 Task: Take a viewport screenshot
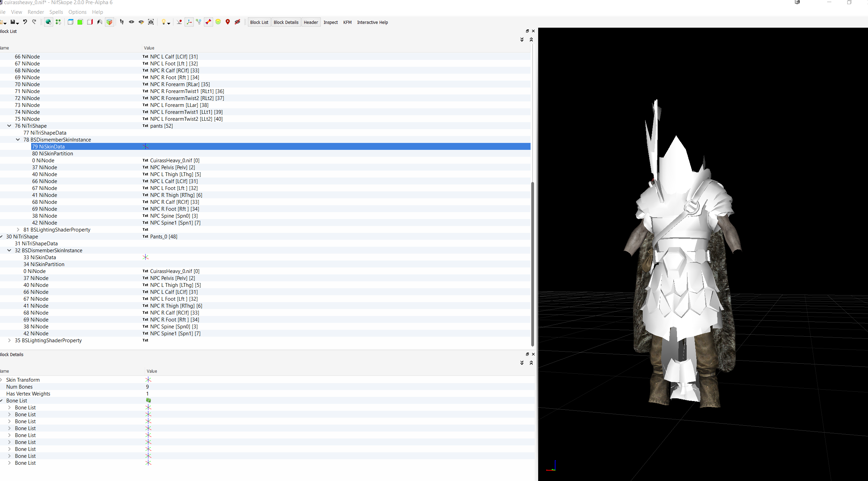tap(151, 22)
